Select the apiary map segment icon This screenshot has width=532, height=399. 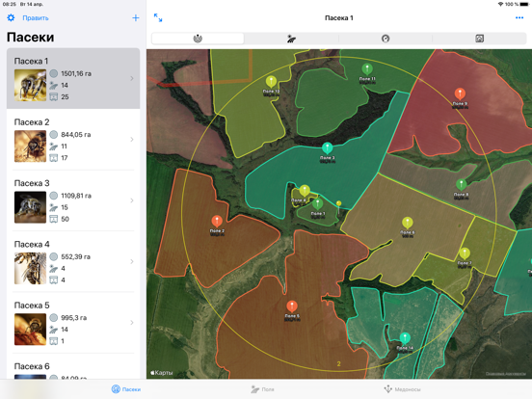(198, 39)
